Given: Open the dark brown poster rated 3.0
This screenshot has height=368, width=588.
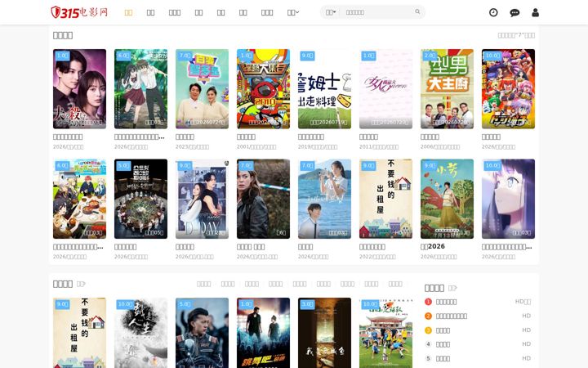Looking at the screenshot, I should coord(324,333).
